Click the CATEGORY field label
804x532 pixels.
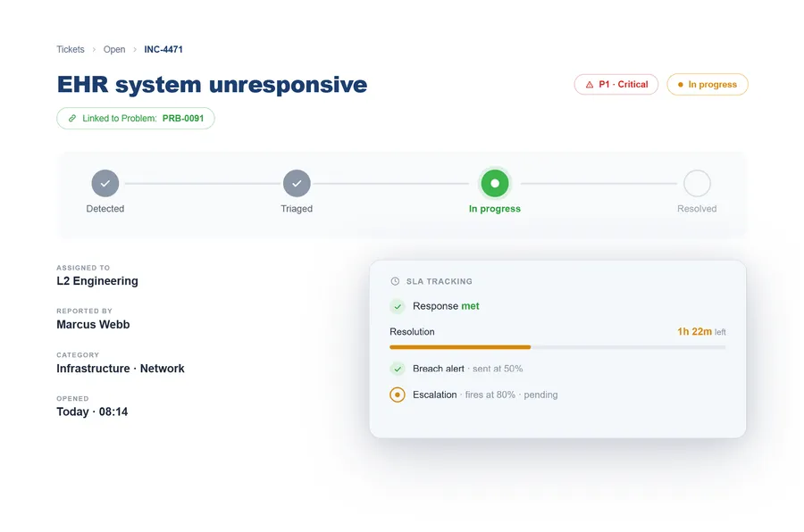coord(78,354)
